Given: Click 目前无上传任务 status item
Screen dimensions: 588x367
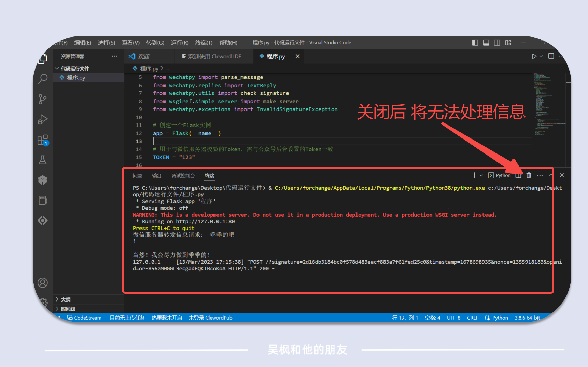Looking at the screenshot, I should (127, 318).
